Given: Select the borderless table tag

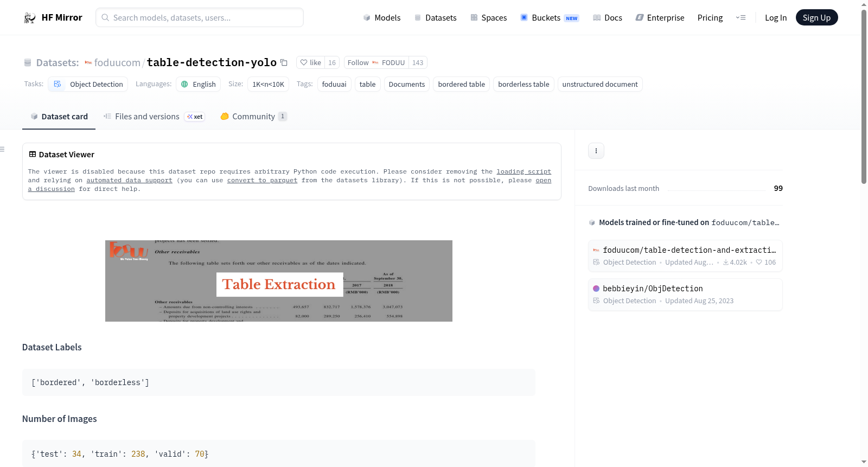Looking at the screenshot, I should (x=524, y=84).
